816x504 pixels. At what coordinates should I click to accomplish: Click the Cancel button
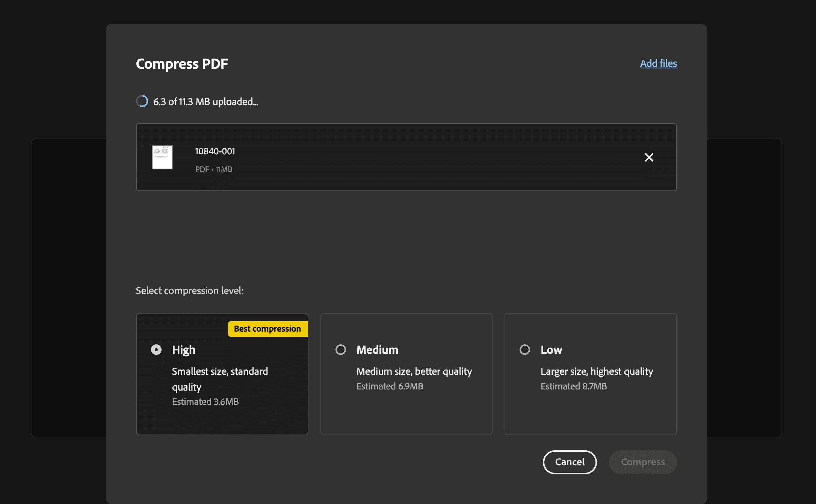[570, 462]
